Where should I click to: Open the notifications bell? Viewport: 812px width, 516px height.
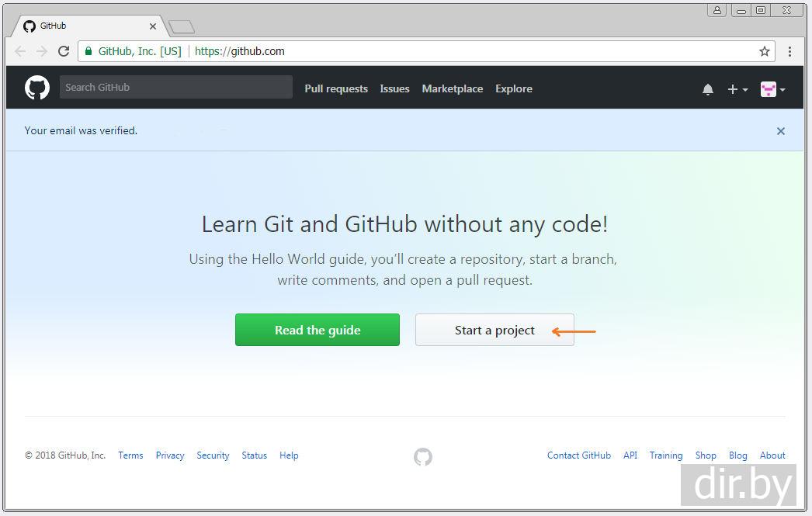click(x=707, y=89)
